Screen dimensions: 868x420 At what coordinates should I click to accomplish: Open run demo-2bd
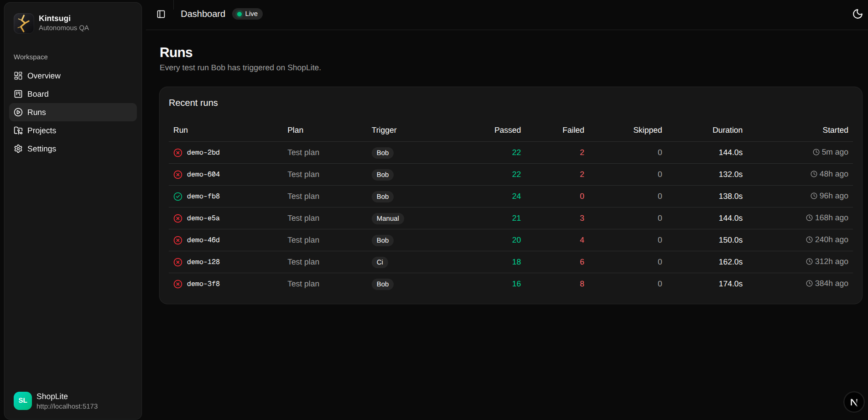point(203,152)
